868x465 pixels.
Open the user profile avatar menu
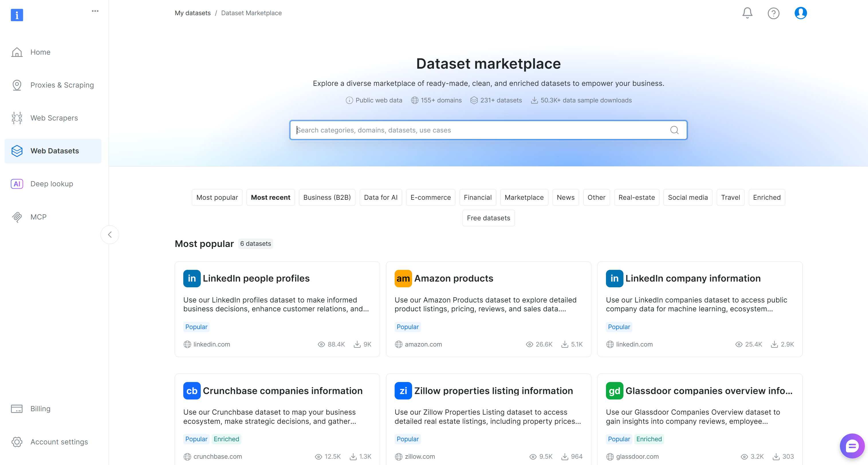[x=801, y=13]
